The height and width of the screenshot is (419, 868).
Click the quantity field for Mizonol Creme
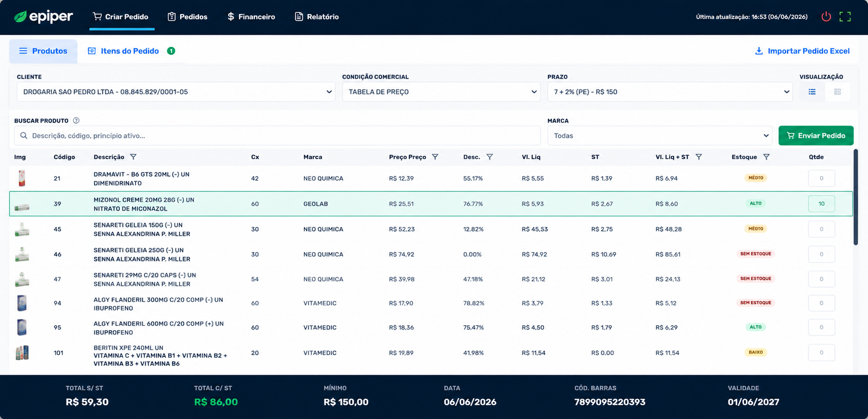pos(821,204)
